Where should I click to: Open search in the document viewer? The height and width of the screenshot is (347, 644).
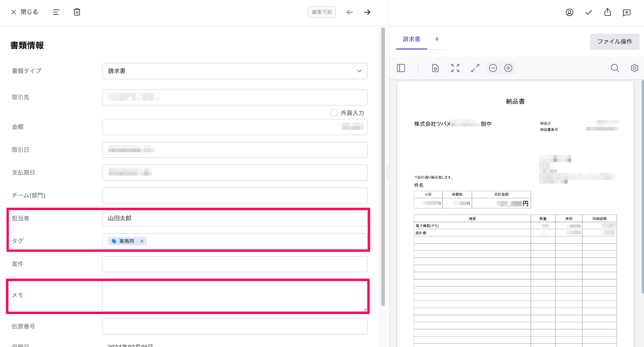click(615, 68)
